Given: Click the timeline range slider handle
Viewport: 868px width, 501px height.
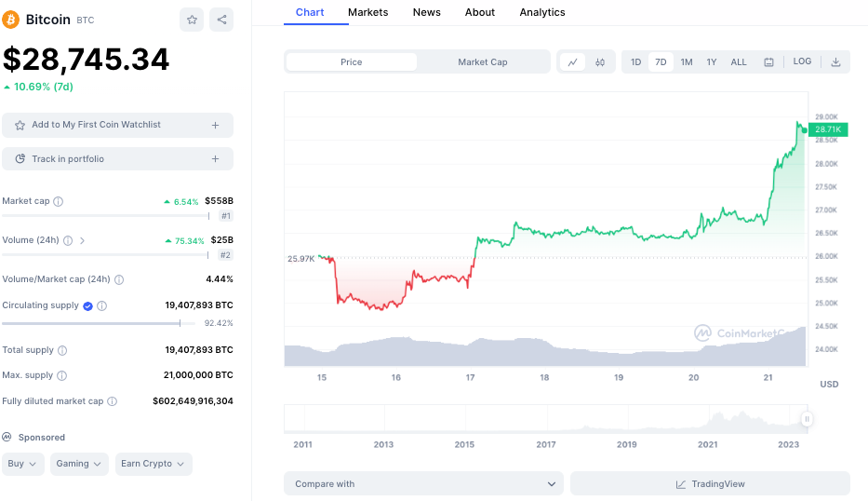Looking at the screenshot, I should tap(807, 420).
